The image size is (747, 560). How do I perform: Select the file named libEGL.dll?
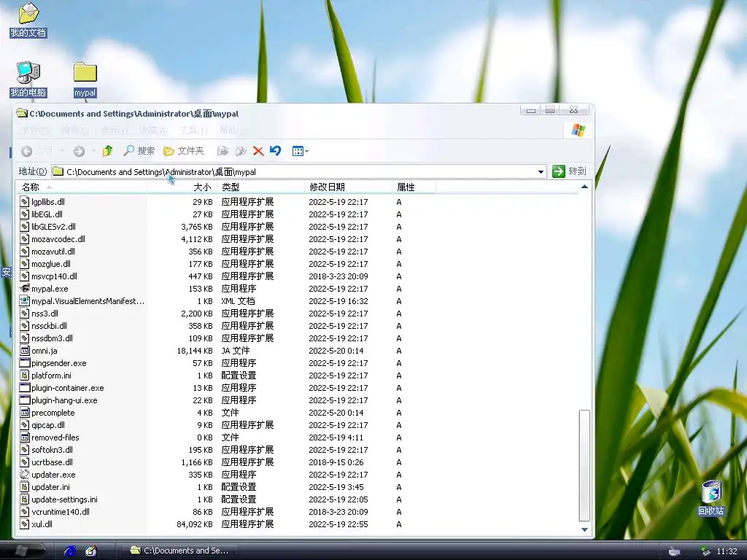(x=47, y=214)
